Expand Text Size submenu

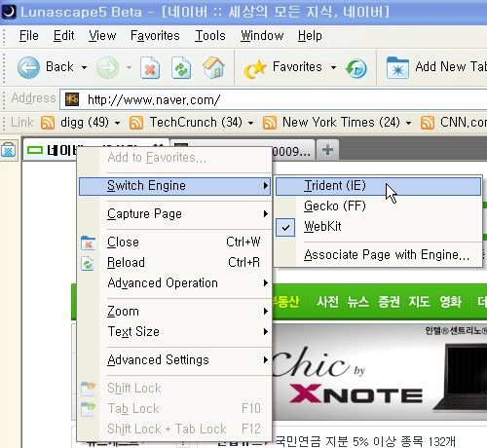266,332
